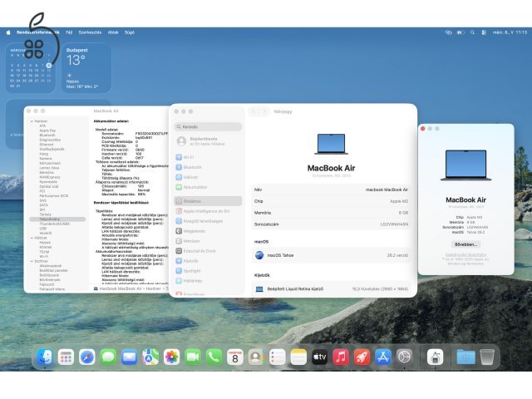Open Apple TV from the Dock
Screen dimensions: 532x399
[x=319, y=357]
